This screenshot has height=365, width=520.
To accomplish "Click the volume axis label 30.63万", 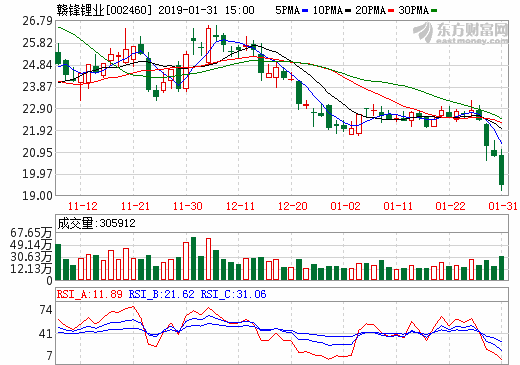I will point(31,257).
